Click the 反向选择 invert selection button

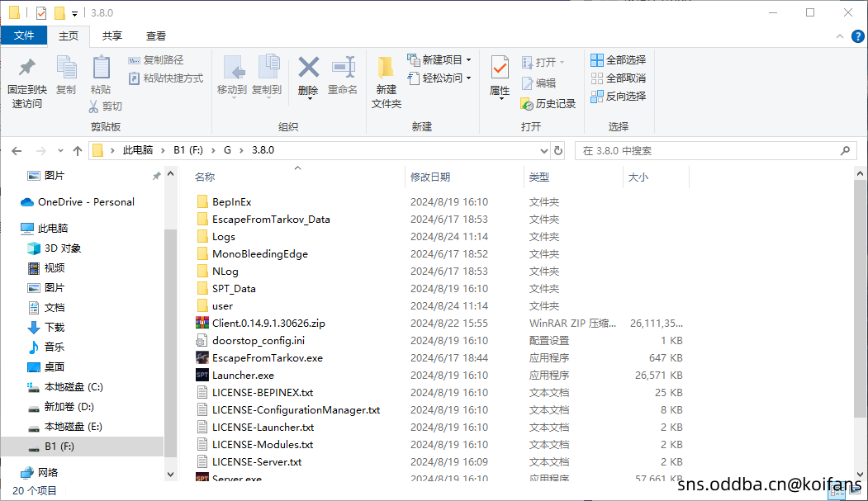click(619, 95)
